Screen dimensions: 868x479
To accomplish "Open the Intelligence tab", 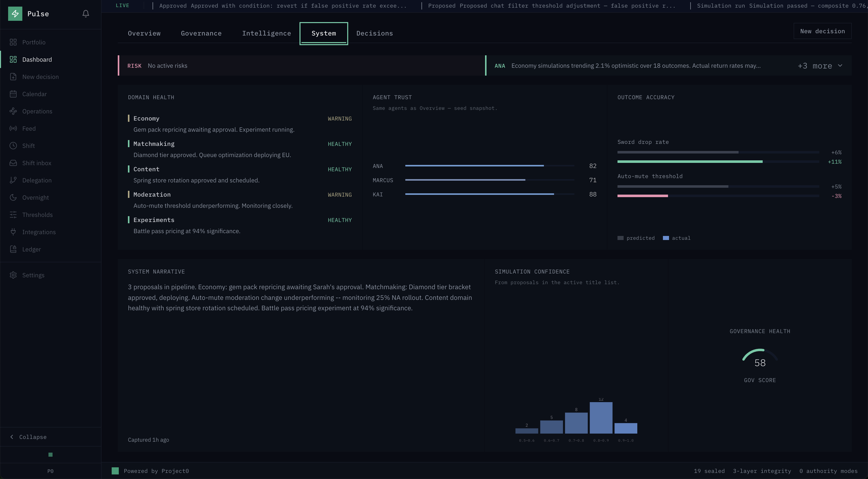I will coord(267,33).
